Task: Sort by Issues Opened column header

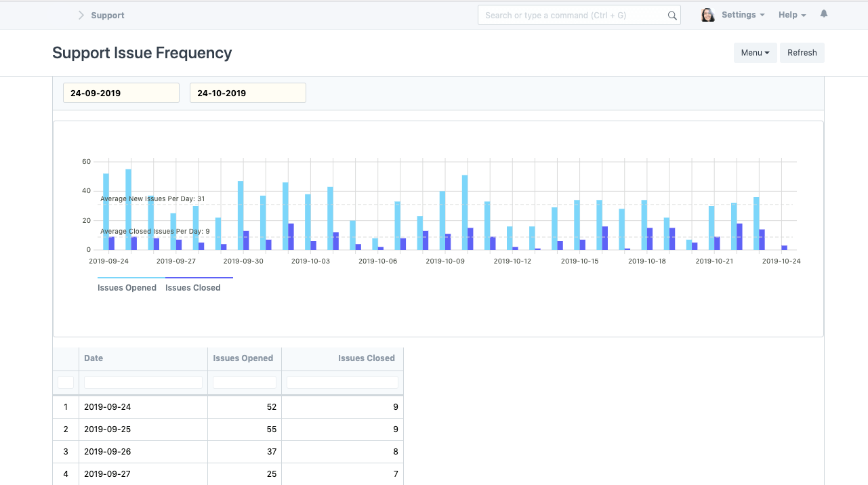Action: click(x=243, y=358)
